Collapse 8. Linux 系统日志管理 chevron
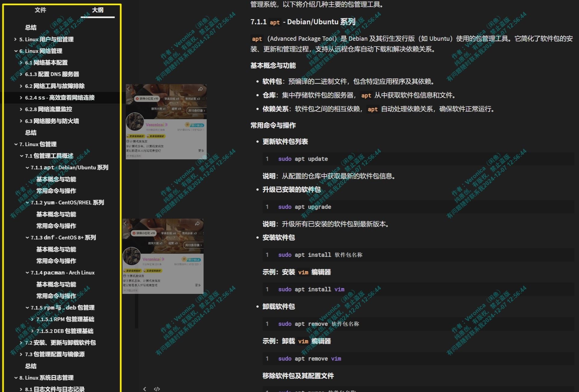 pyautogui.click(x=16, y=378)
